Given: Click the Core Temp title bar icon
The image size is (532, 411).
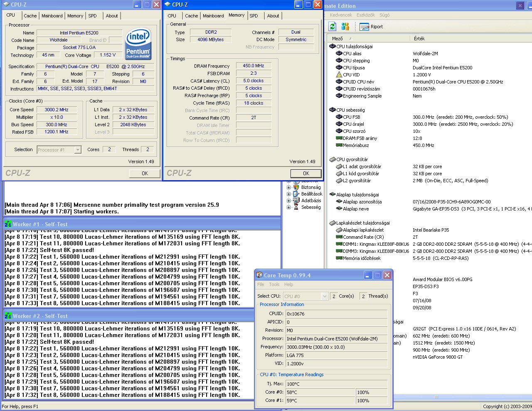Looking at the screenshot, I should tap(260, 275).
